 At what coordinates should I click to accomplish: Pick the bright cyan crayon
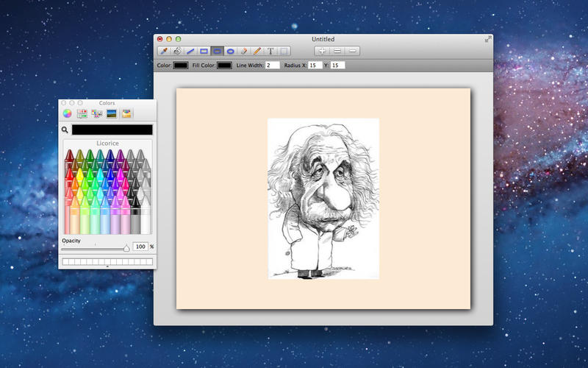100,176
